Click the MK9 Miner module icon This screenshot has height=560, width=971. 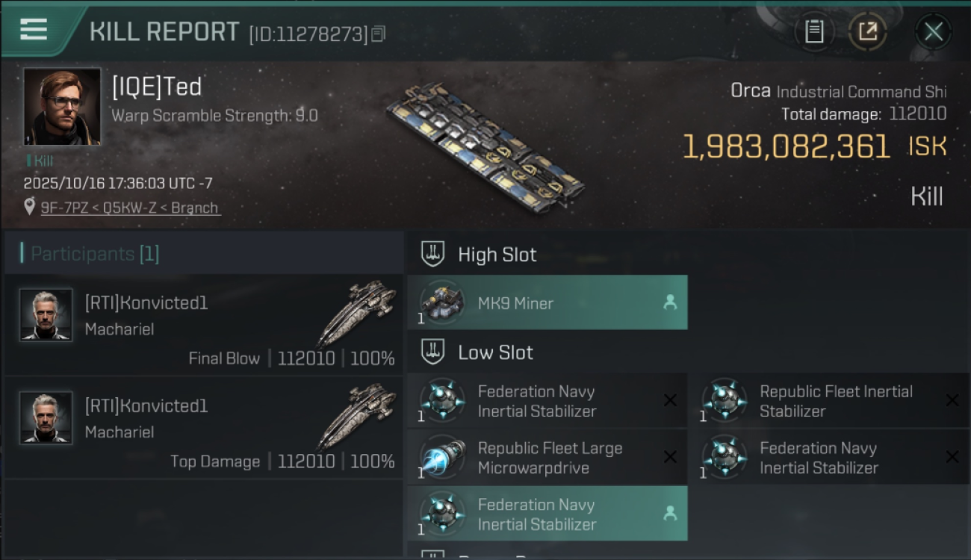[442, 302]
